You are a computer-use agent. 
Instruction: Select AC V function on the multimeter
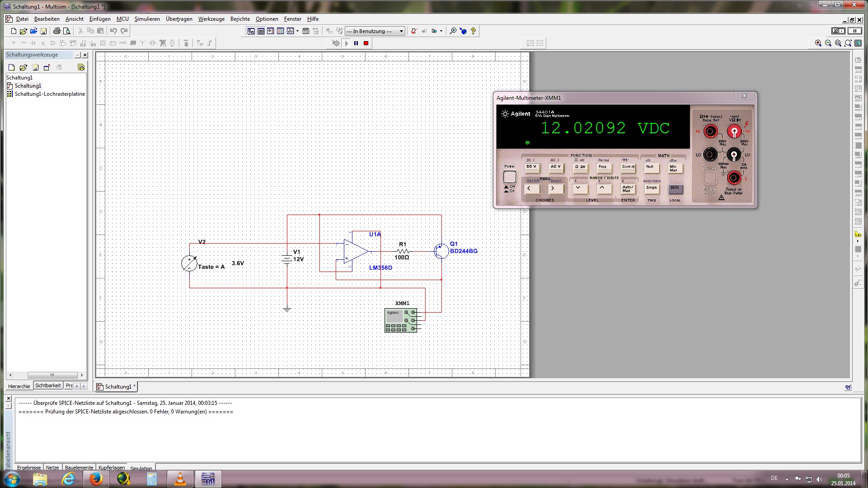coord(556,168)
